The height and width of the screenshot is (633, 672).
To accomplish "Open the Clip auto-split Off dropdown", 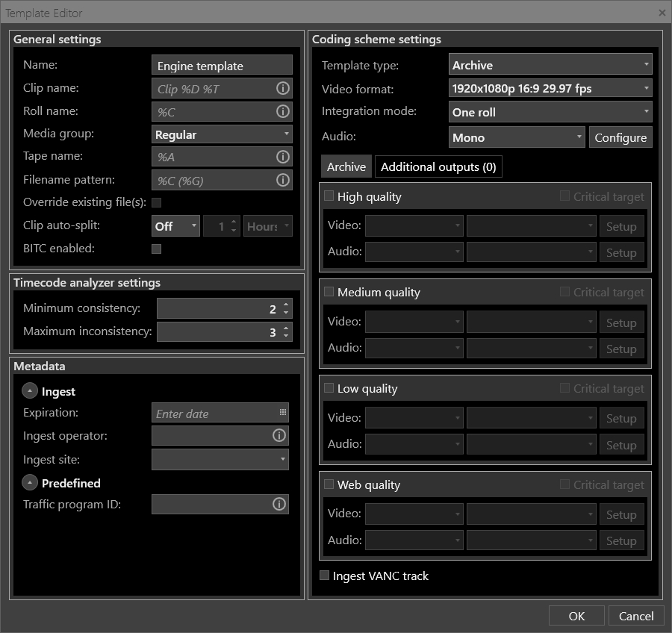I will pyautogui.click(x=175, y=226).
